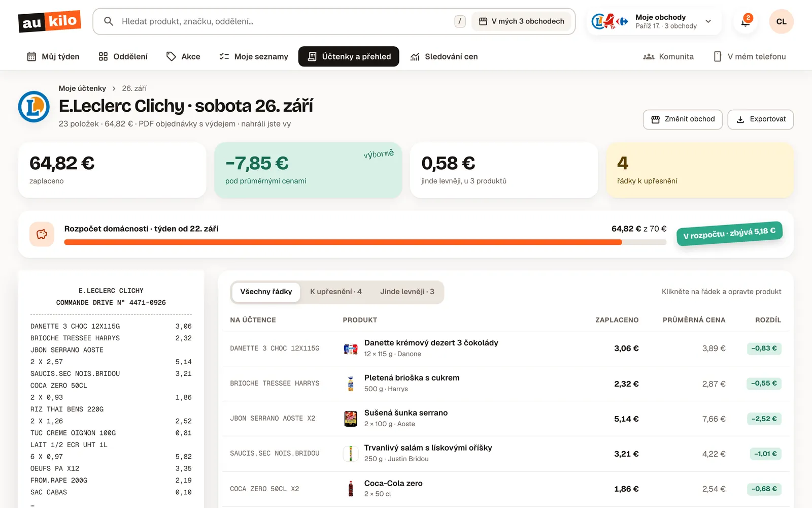Click the Moje účtenky breadcrumb
812x508 pixels.
click(x=82, y=88)
